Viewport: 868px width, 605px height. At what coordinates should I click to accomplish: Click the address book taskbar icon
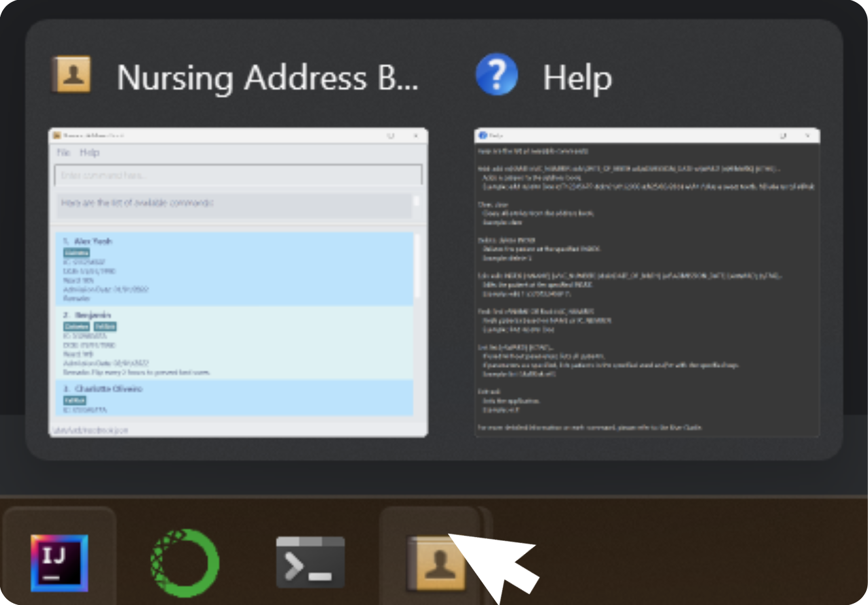pyautogui.click(x=436, y=563)
